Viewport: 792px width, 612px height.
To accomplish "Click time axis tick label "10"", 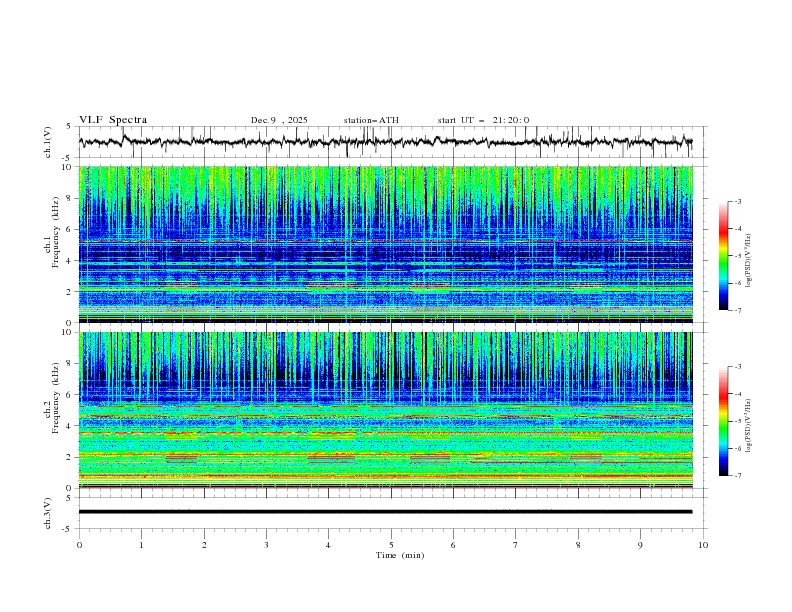I will point(703,545).
